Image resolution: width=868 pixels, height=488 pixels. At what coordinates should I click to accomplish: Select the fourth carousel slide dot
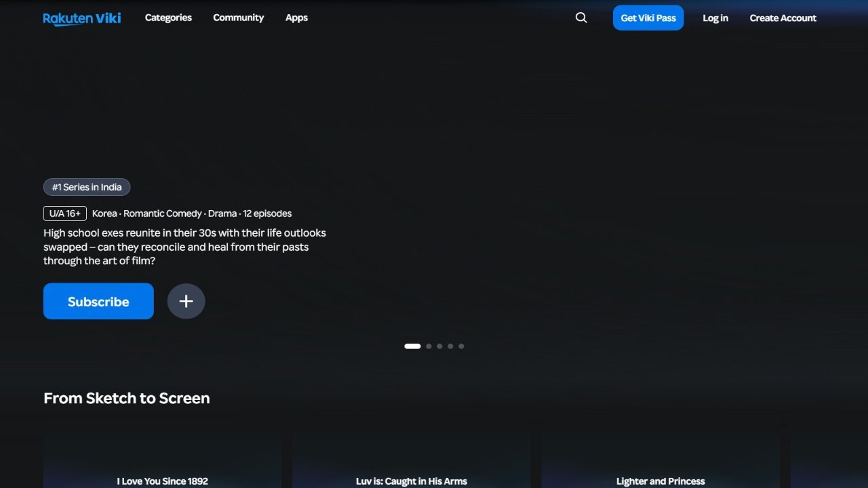450,346
